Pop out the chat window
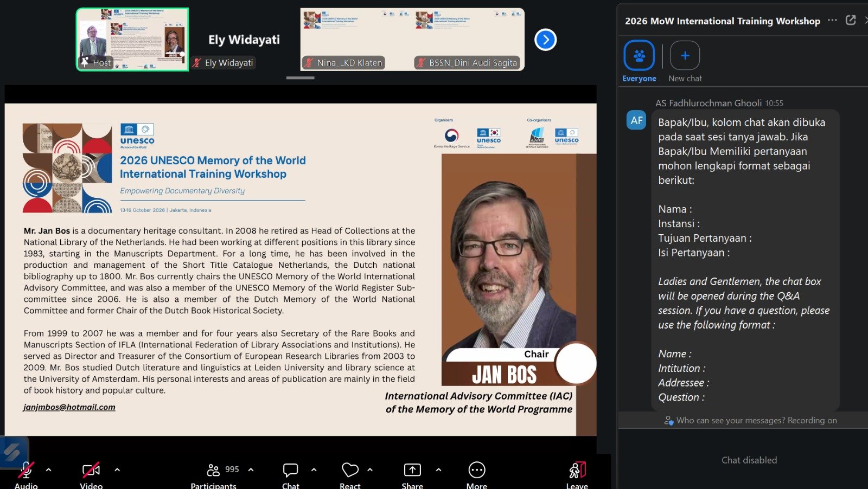868x489 pixels. [x=851, y=21]
